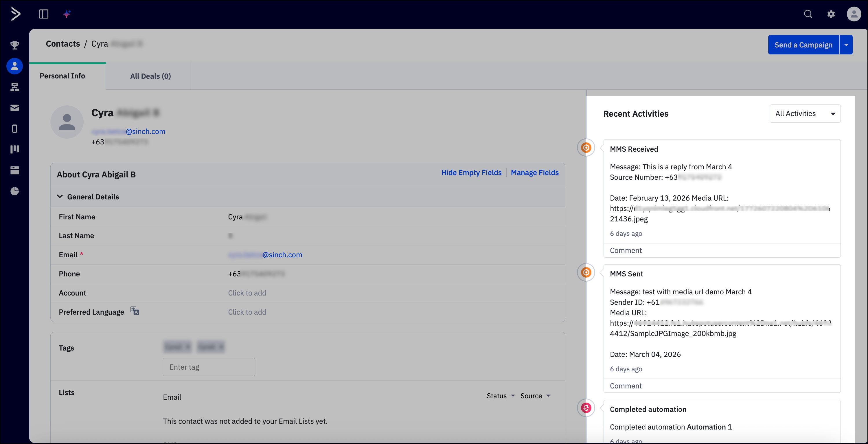Click the MMS Sent activity icon

pyautogui.click(x=586, y=272)
